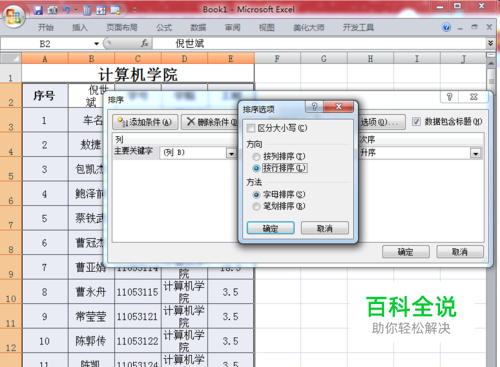Click the vertical scrollbar up arrow

coord(491,63)
